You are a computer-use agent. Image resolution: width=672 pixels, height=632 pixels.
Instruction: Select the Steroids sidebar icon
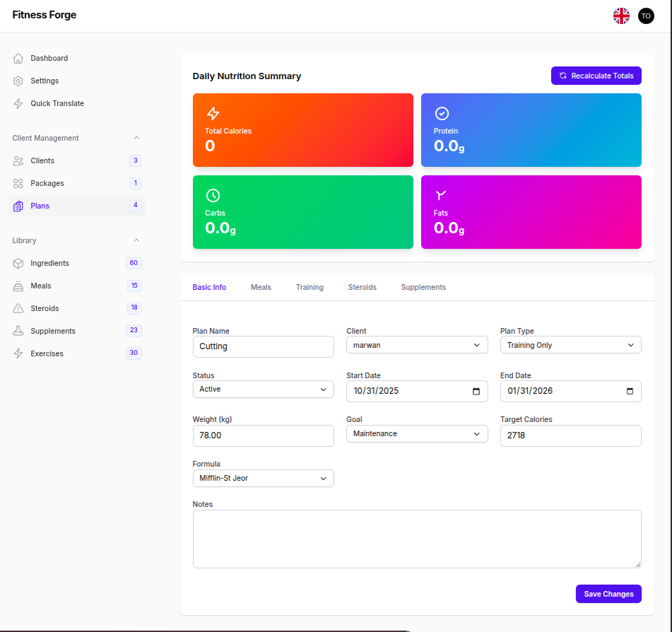click(x=17, y=308)
